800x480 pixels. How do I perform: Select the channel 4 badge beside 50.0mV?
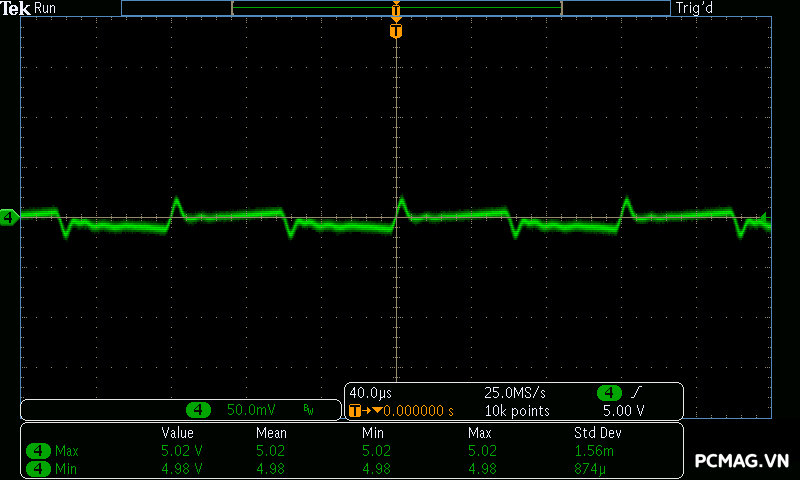point(200,410)
